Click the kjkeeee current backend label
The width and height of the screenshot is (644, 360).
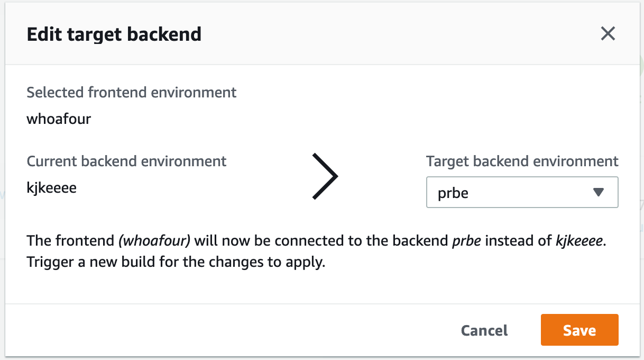pyautogui.click(x=52, y=187)
